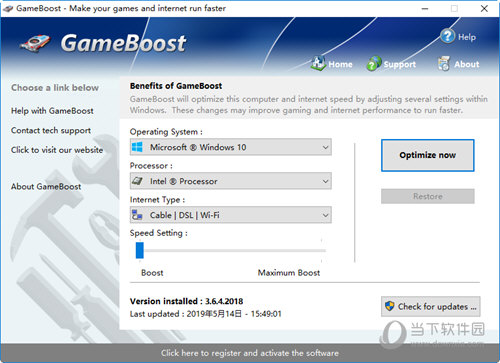Click the Help question mark icon

[447, 36]
